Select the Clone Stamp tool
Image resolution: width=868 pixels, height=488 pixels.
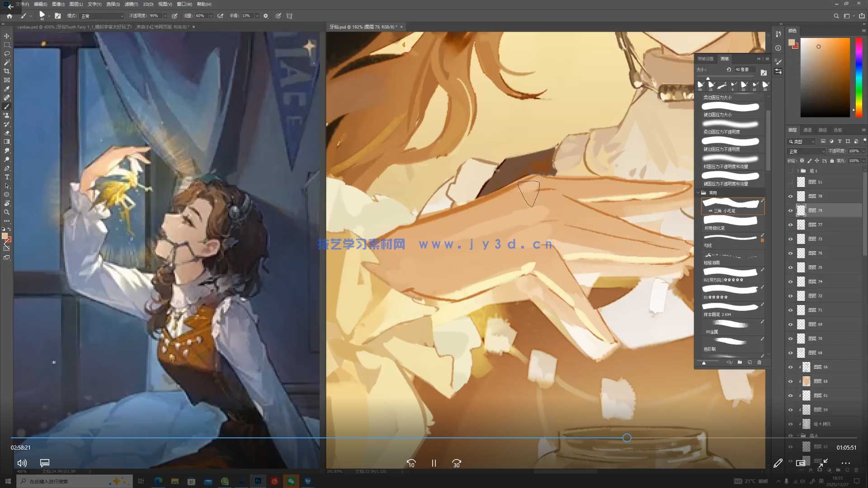pos(7,115)
